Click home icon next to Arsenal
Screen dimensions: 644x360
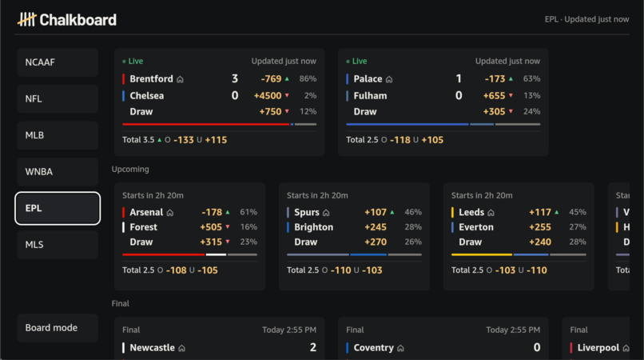coord(170,213)
